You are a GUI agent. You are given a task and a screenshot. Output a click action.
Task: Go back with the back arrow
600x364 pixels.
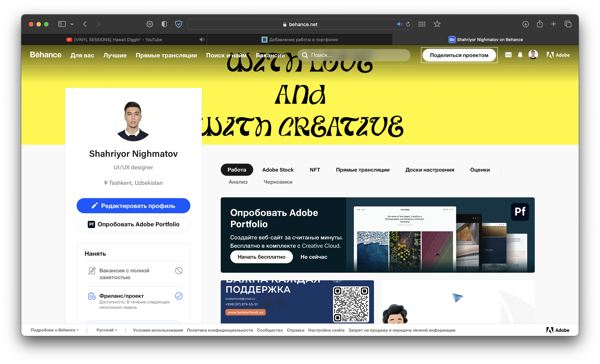(x=85, y=24)
